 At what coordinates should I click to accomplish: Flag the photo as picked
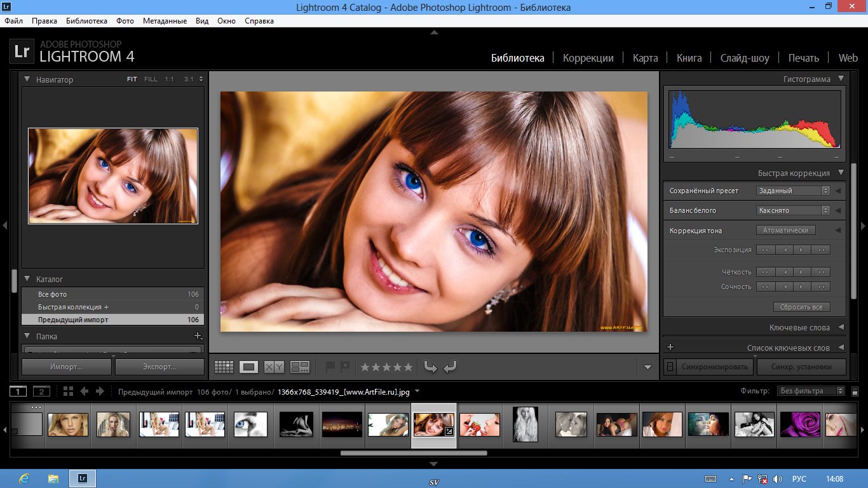[330, 367]
